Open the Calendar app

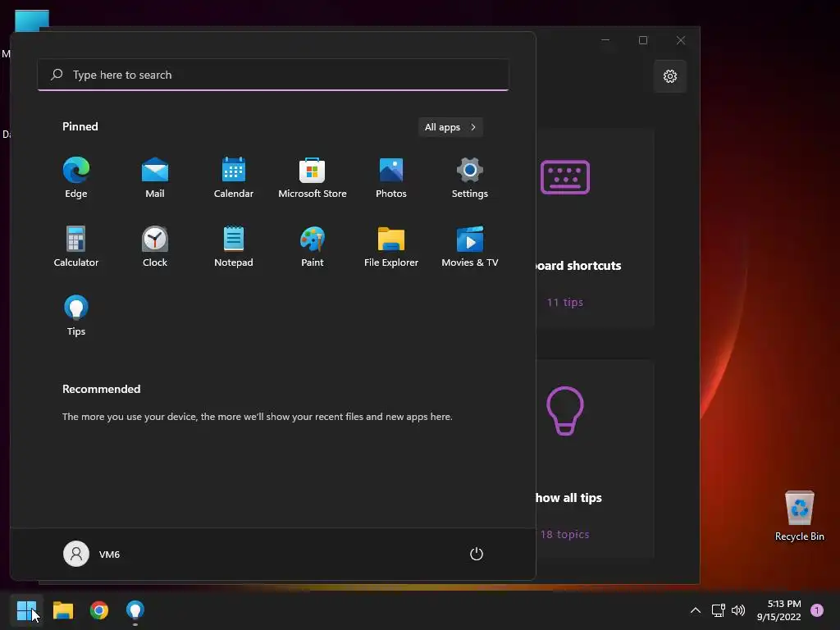pos(234,178)
